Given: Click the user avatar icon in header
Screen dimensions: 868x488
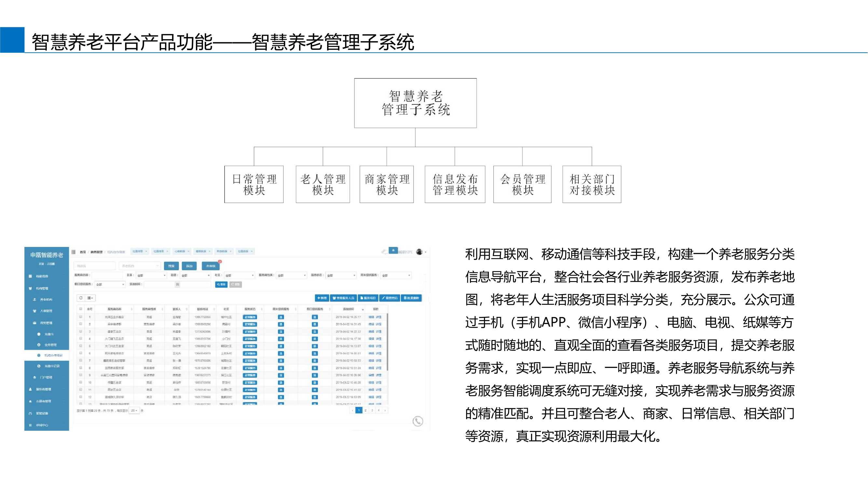Looking at the screenshot, I should click(419, 251).
